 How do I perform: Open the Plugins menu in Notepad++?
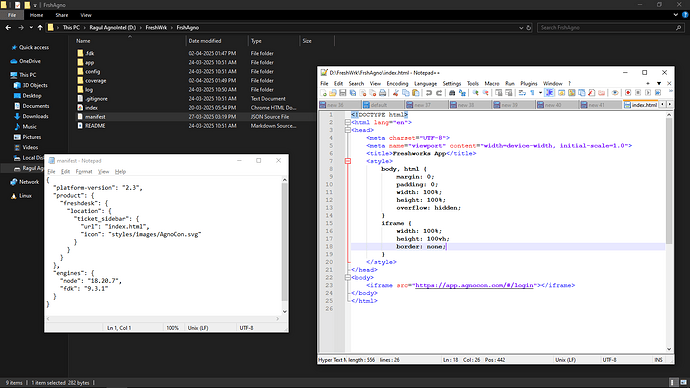click(529, 84)
